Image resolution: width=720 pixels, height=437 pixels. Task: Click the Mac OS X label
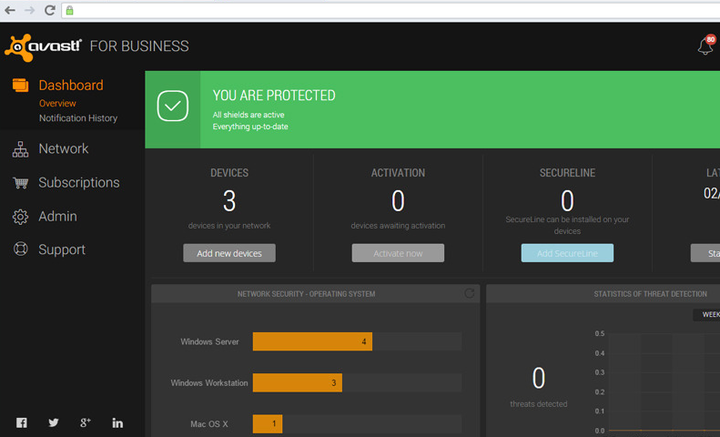pyautogui.click(x=209, y=424)
